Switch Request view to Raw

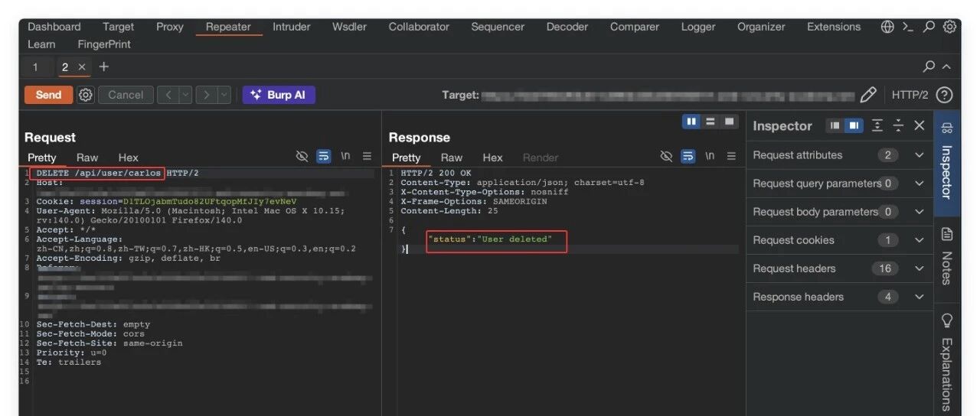click(x=87, y=158)
